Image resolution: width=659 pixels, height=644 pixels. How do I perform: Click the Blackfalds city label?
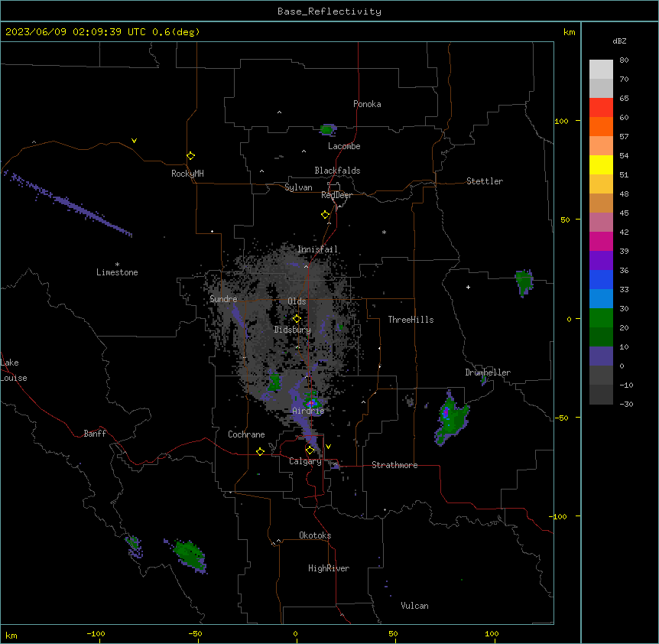click(x=337, y=171)
